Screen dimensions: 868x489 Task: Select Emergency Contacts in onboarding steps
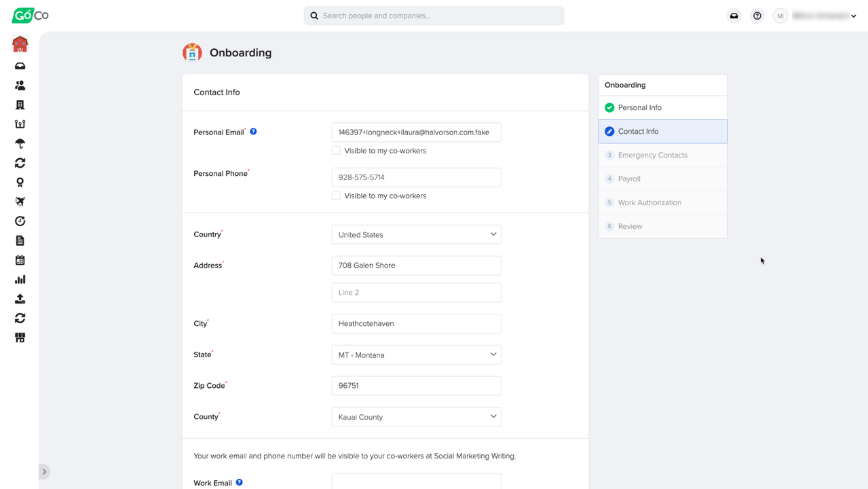coord(652,155)
